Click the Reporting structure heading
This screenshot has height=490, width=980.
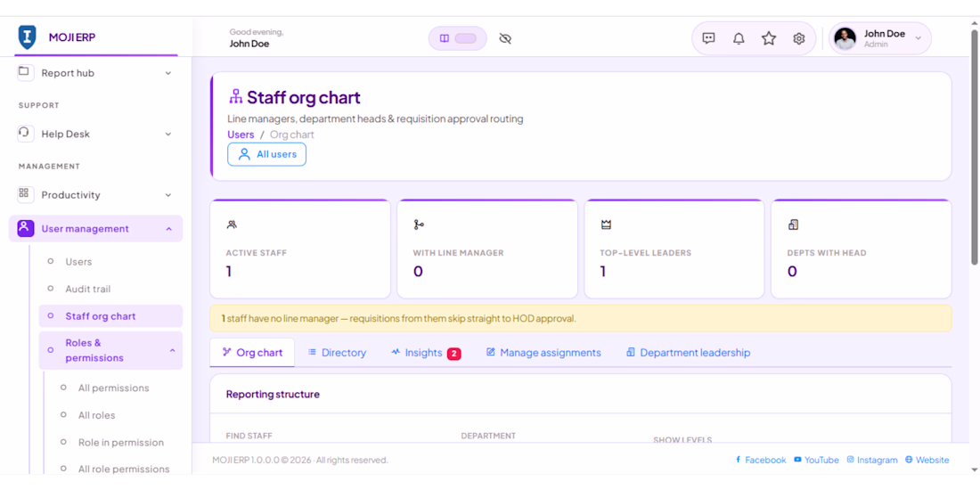tap(273, 395)
